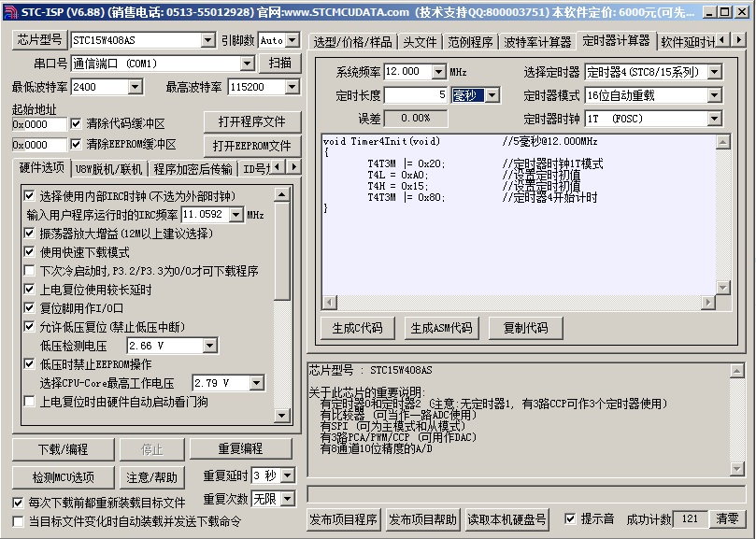Screen dimensions: 756x539
Task: Switch to 范例程序 tab
Action: pos(470,42)
